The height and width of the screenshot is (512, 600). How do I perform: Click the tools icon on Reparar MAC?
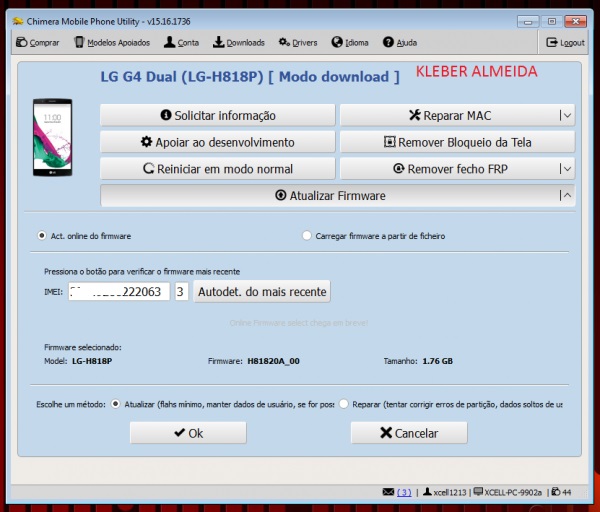(415, 114)
